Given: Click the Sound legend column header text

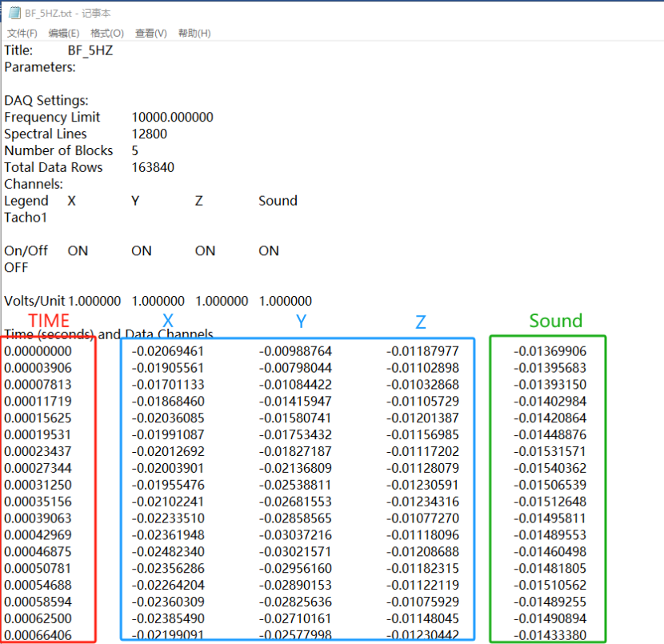Looking at the screenshot, I should tap(278, 201).
